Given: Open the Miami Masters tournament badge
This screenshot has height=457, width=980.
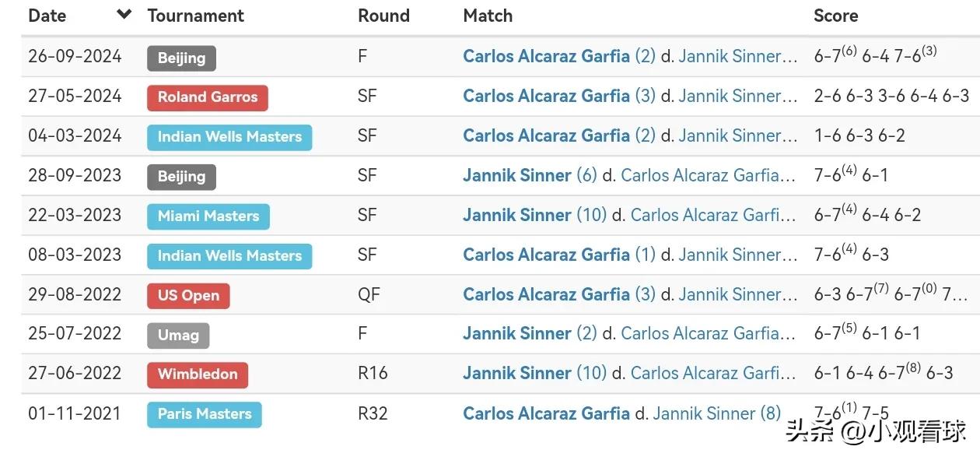Looking at the screenshot, I should (208, 216).
